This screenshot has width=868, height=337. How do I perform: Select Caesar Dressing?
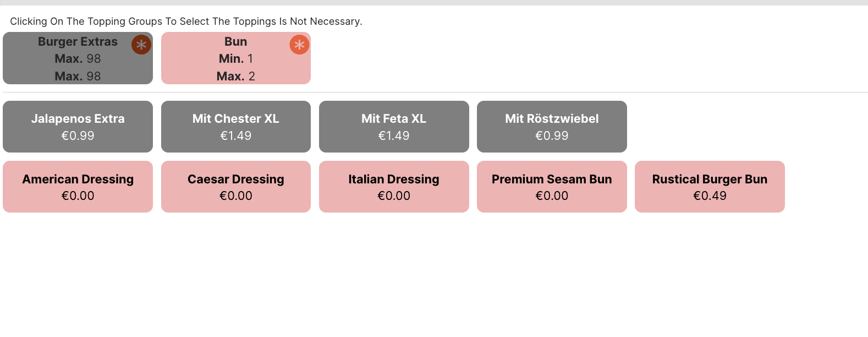point(235,187)
